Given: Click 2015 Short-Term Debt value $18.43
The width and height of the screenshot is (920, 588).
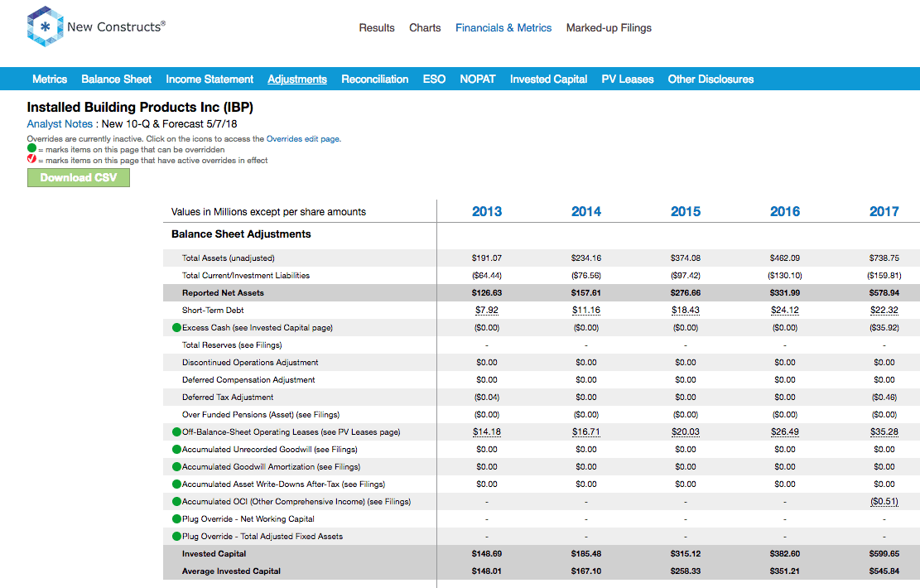Looking at the screenshot, I should tap(686, 311).
